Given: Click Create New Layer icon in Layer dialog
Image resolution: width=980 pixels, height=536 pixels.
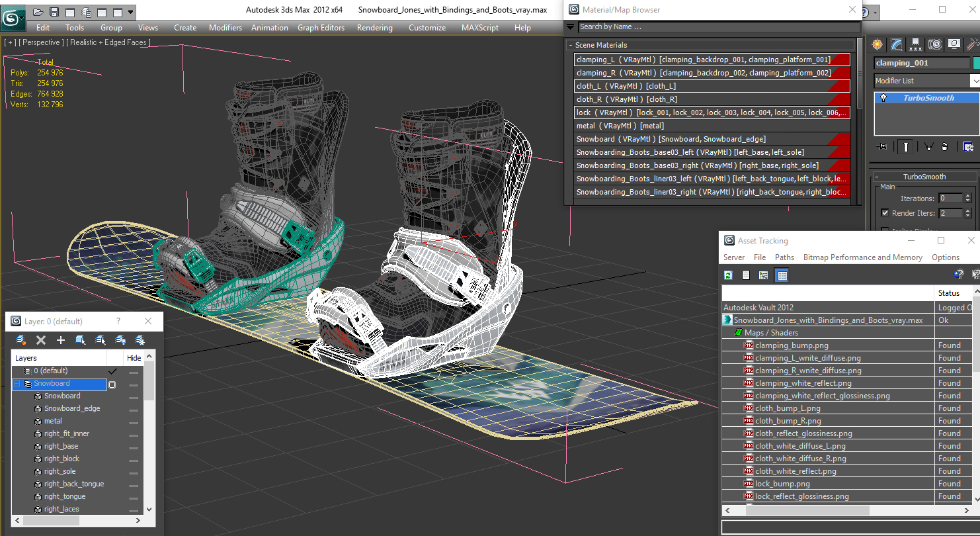Looking at the screenshot, I should coord(21,340).
